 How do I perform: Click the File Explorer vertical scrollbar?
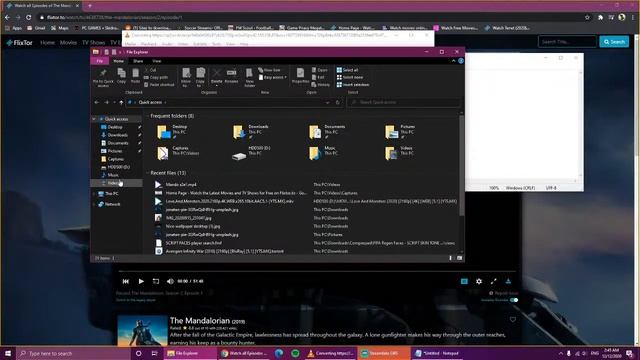462,165
